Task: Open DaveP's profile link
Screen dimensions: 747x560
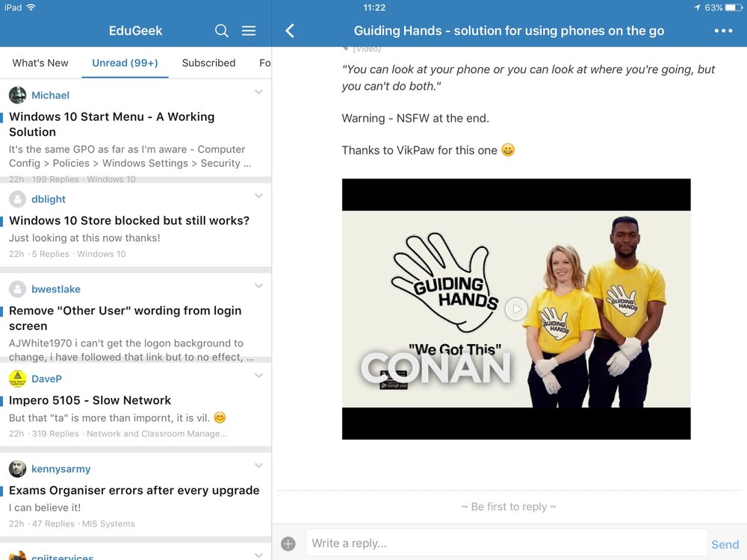Action: pyautogui.click(x=46, y=379)
